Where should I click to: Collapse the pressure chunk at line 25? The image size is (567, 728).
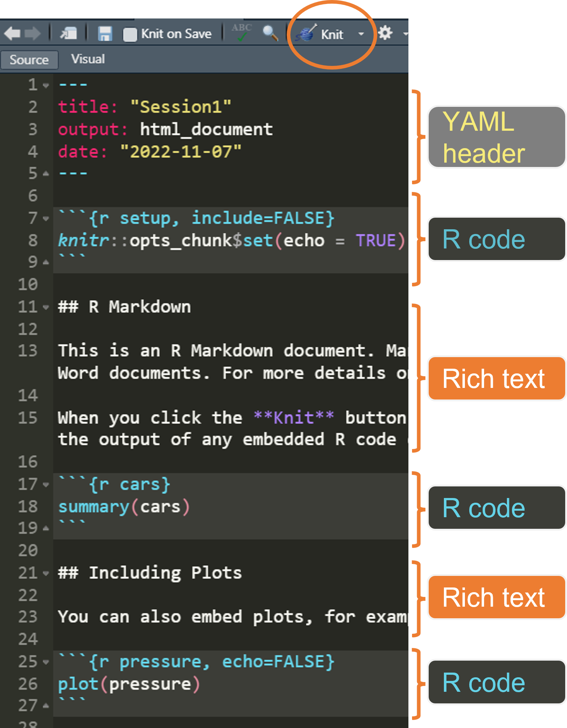[x=46, y=662]
